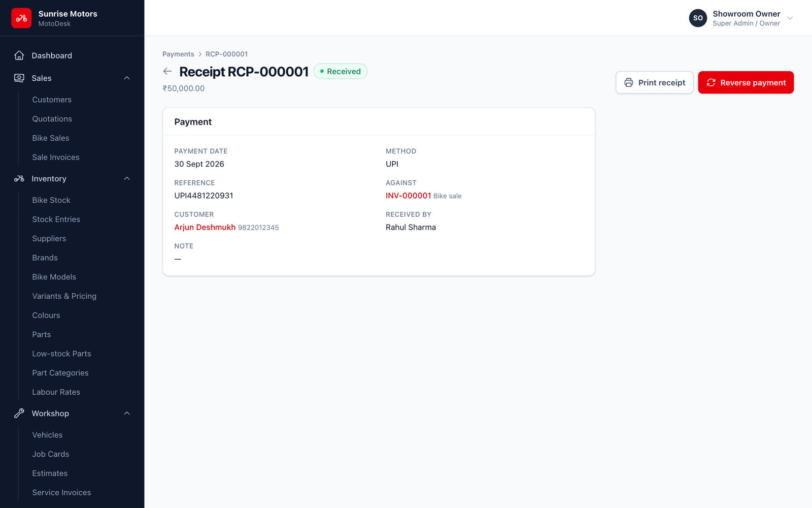Image resolution: width=812 pixels, height=508 pixels.
Task: Open Estimates
Action: (50, 473)
